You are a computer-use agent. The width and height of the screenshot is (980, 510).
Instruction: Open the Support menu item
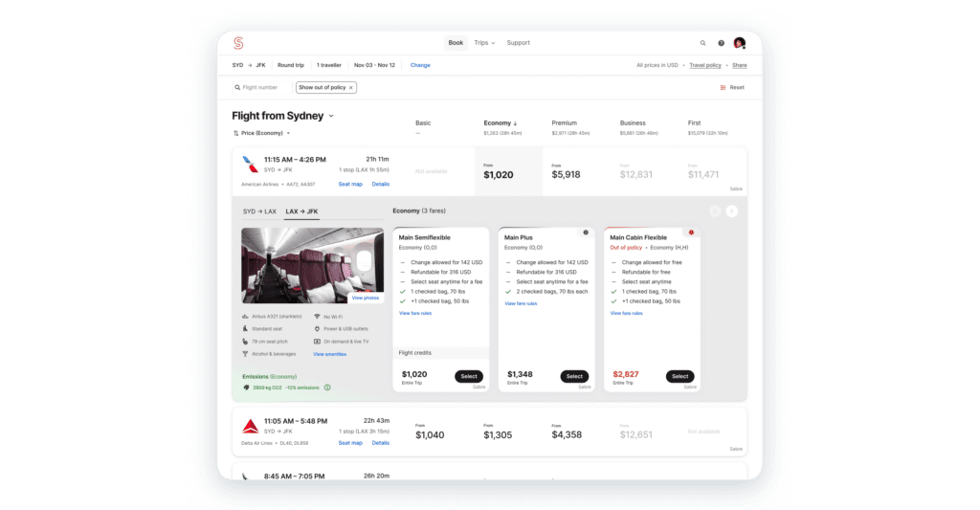pos(518,43)
